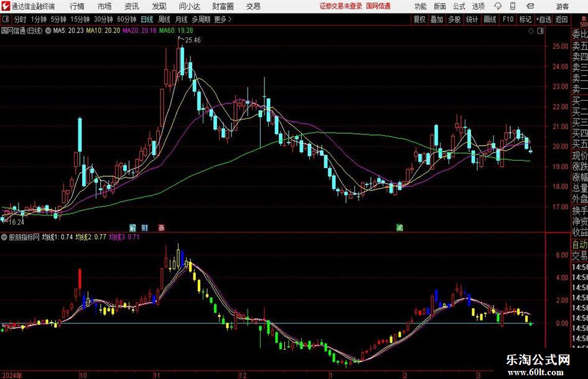Open the 版面 menu
This screenshot has height=379, width=588.
pos(439,6)
